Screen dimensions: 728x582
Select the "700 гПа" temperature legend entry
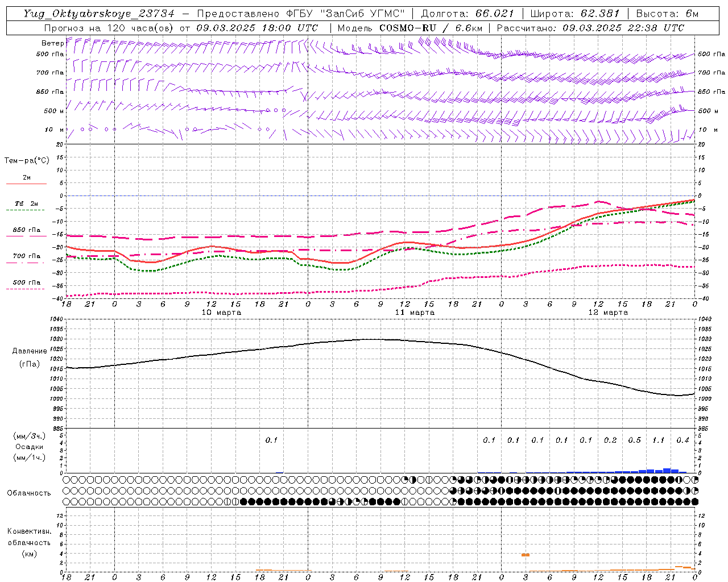pyautogui.click(x=27, y=256)
